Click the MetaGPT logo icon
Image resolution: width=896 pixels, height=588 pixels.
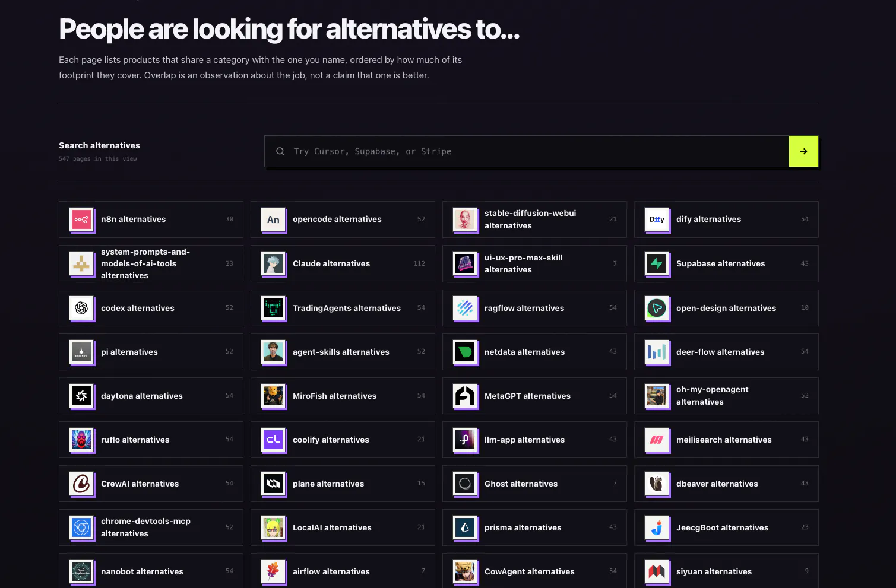(465, 396)
